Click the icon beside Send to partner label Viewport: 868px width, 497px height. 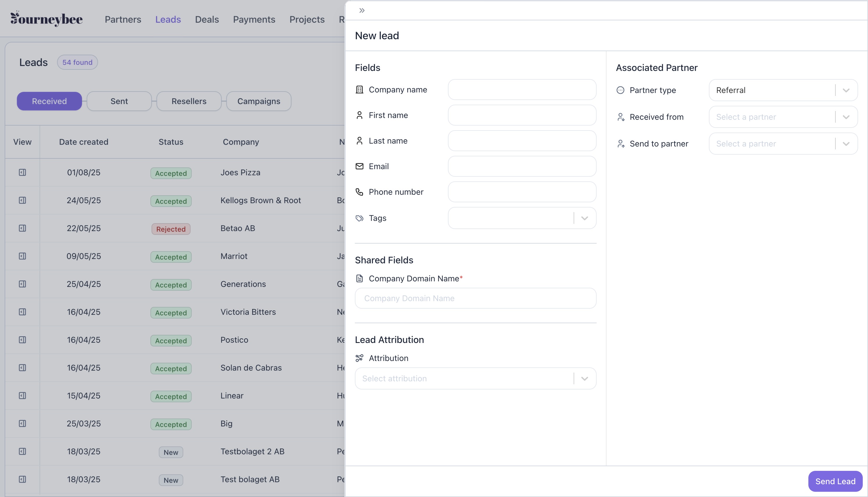click(621, 144)
